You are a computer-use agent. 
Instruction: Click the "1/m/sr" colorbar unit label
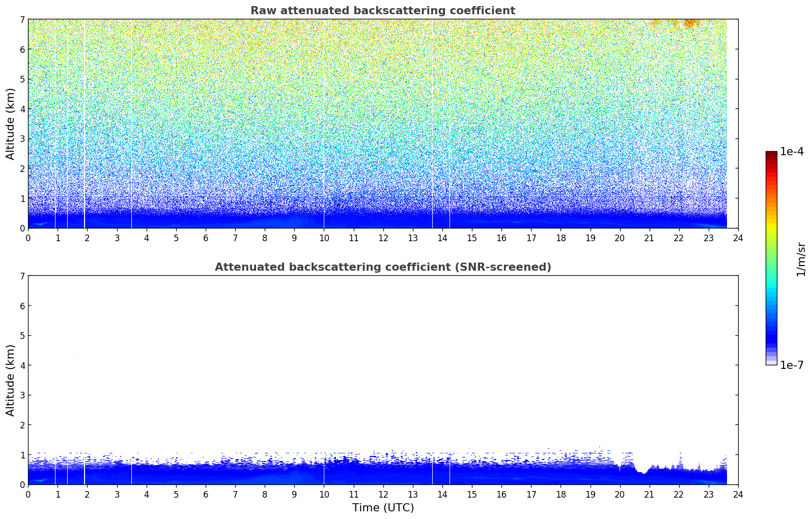click(801, 258)
